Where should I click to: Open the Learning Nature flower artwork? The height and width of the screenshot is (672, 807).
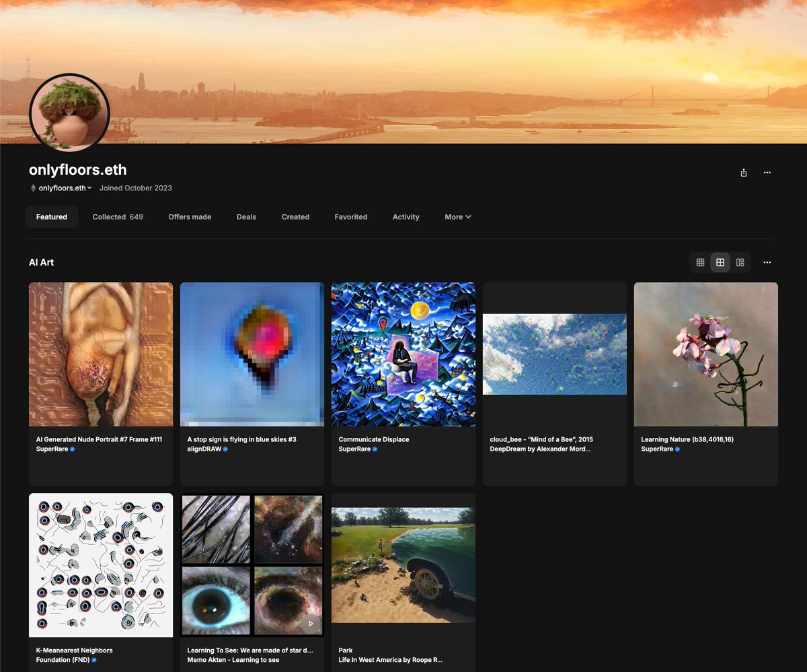706,354
